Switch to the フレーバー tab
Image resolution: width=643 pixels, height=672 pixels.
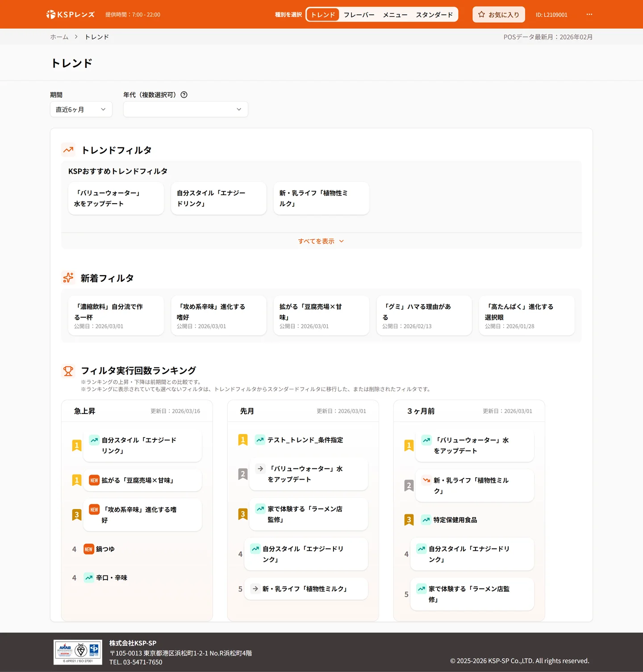(x=359, y=15)
